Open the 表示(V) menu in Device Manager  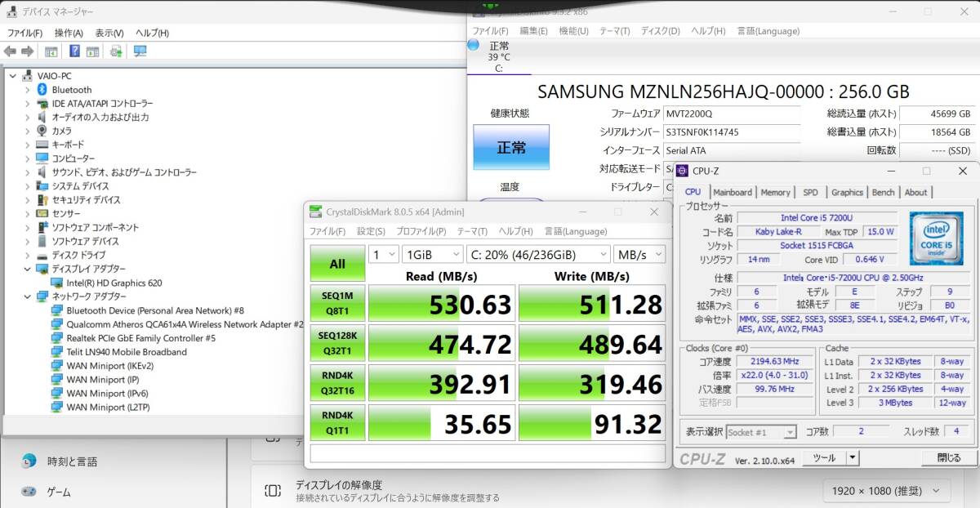[109, 33]
